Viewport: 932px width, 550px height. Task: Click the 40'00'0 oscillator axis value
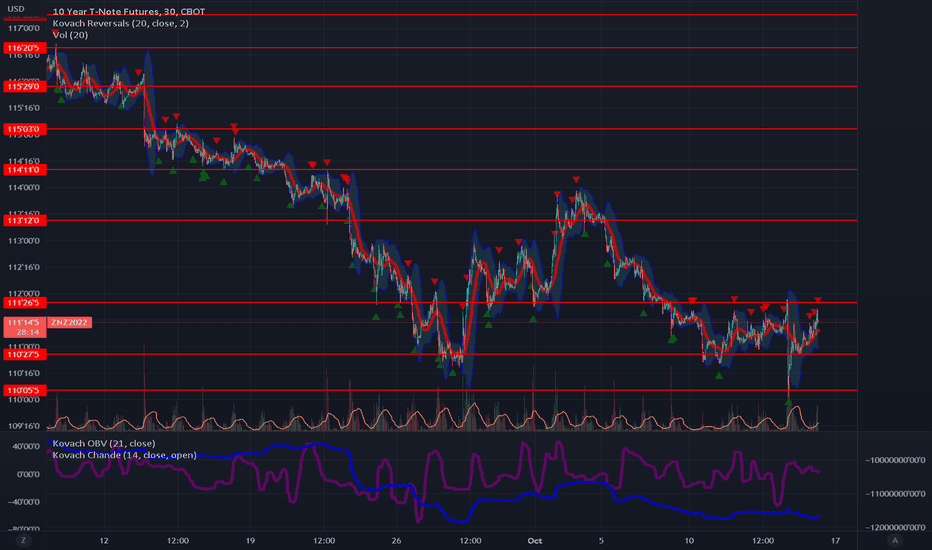point(26,447)
